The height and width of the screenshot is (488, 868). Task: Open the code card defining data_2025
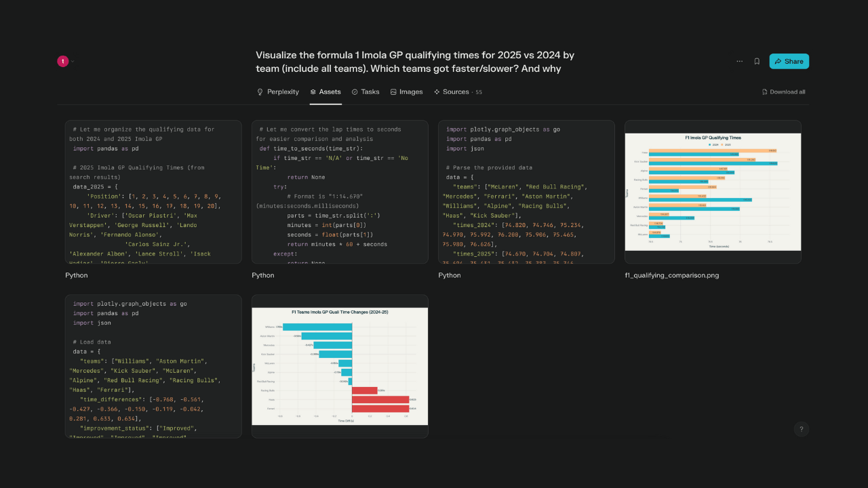[153, 192]
